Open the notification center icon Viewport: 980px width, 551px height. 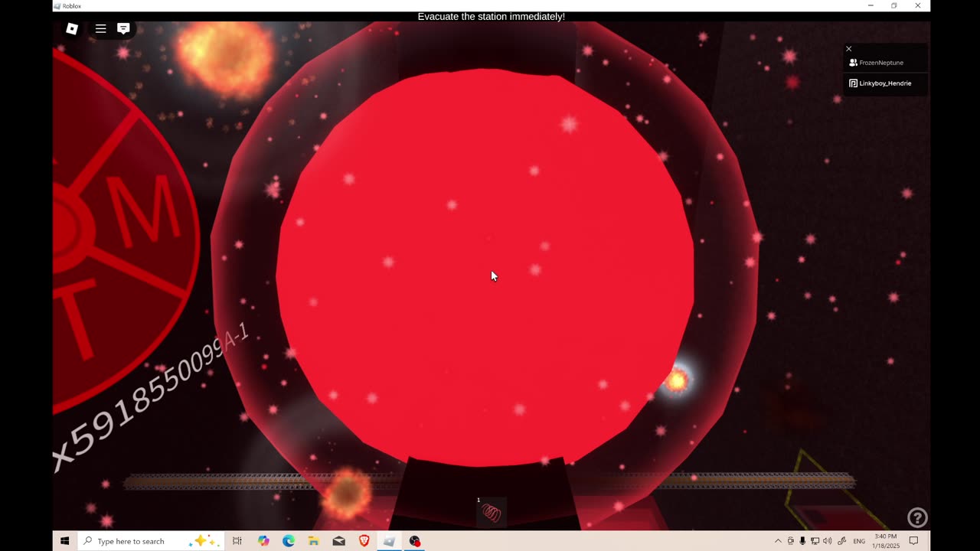click(913, 541)
